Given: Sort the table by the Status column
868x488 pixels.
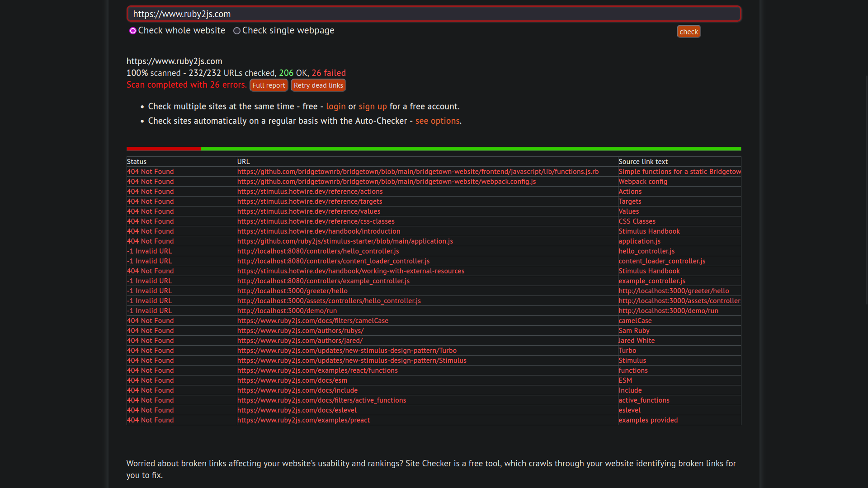Looking at the screenshot, I should click(137, 161).
